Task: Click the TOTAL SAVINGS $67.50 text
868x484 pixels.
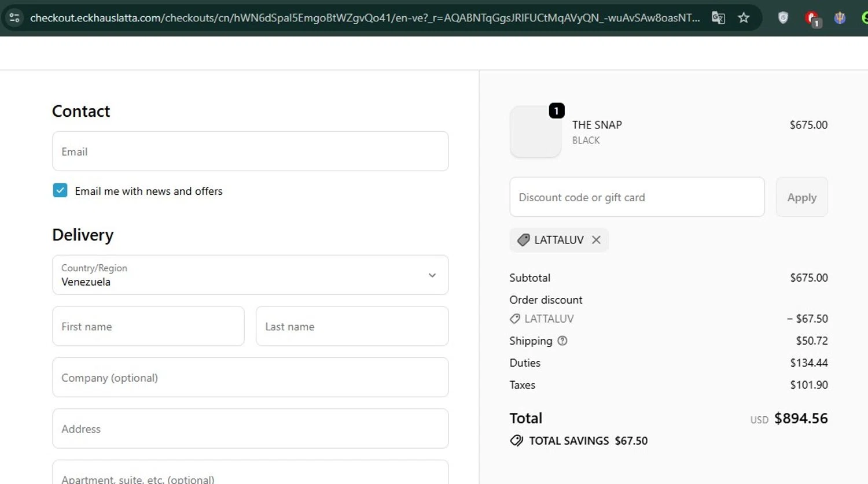Action: pyautogui.click(x=588, y=441)
